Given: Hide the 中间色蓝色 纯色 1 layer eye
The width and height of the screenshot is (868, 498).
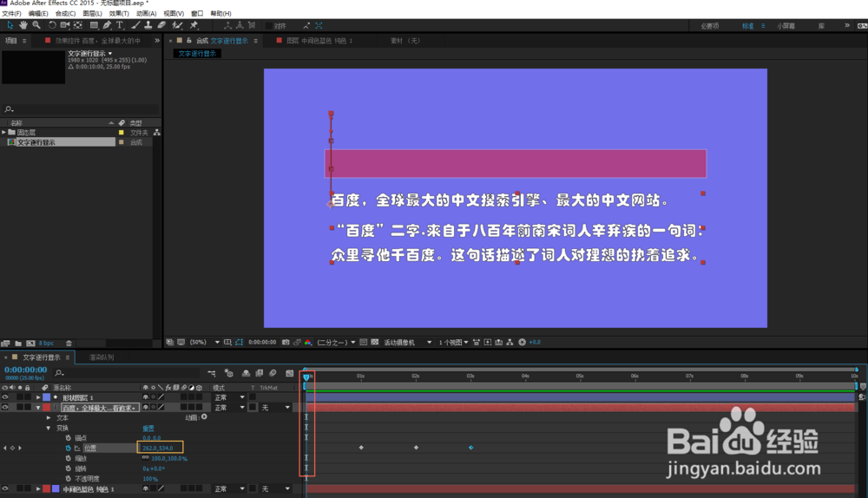Looking at the screenshot, I should point(5,488).
